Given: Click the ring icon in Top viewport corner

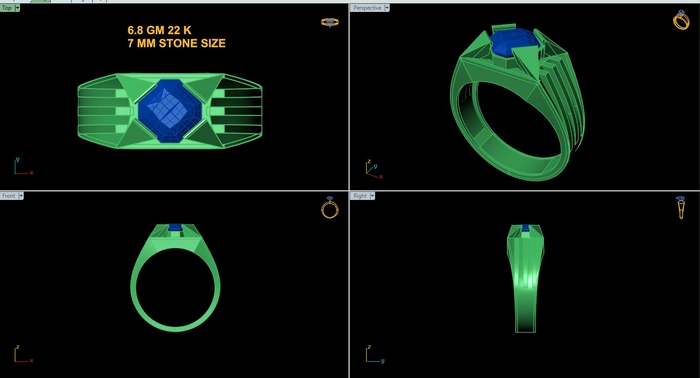Looking at the screenshot, I should pos(329,22).
